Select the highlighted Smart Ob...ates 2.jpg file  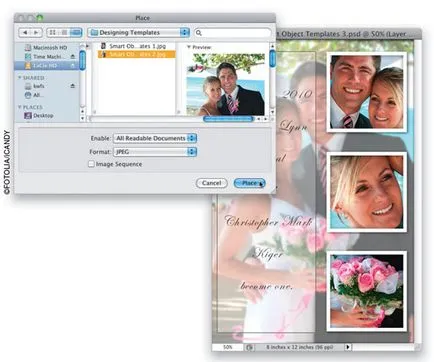point(137,54)
